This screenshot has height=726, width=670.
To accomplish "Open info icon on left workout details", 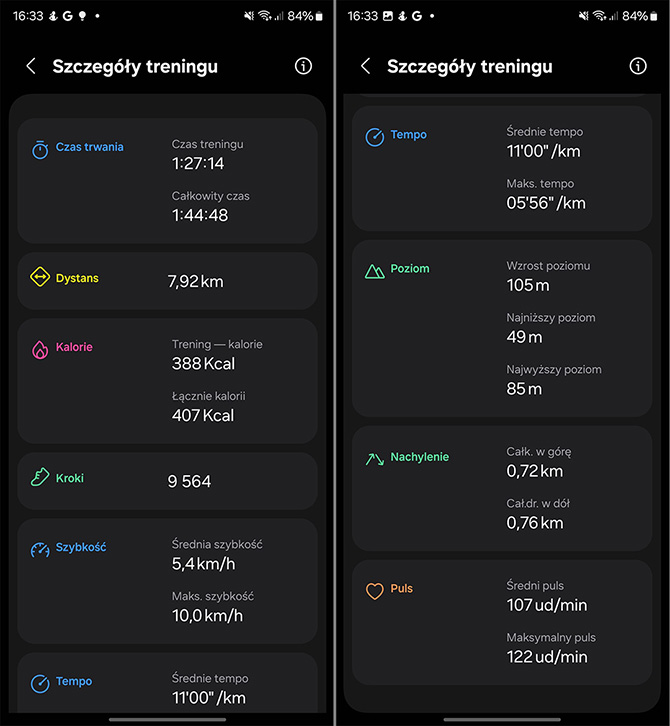I will (303, 66).
